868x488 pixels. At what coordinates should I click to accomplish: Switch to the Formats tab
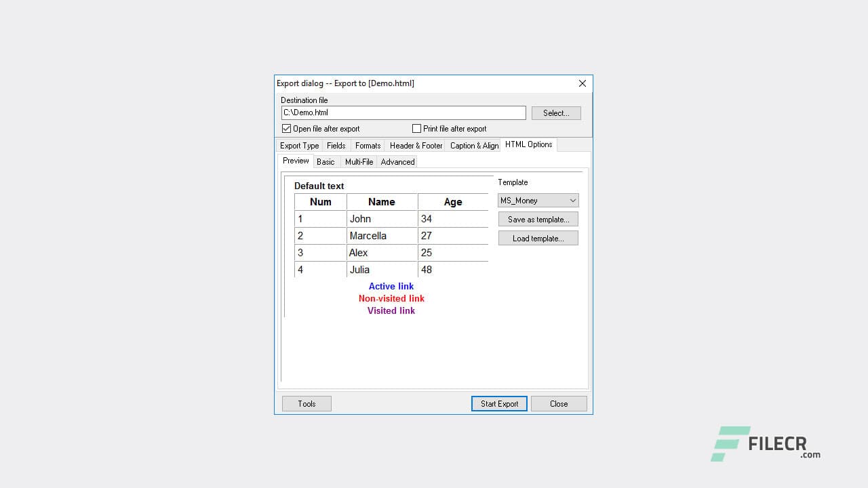point(368,145)
